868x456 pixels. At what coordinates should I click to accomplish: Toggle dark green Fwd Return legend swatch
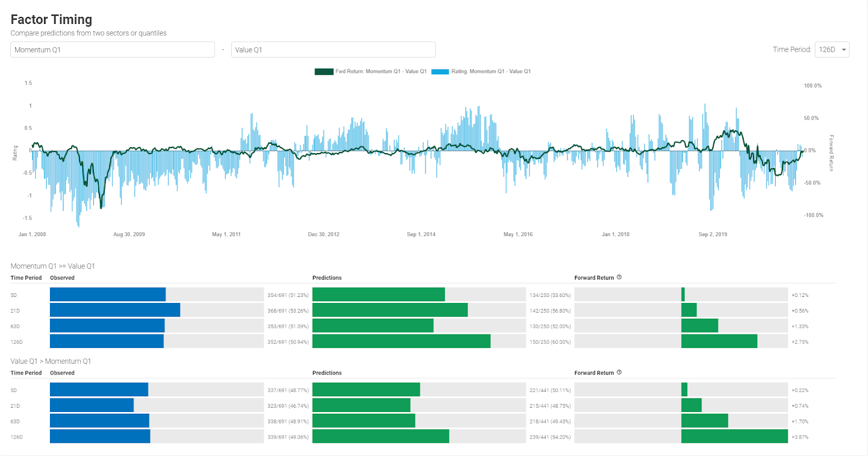point(324,72)
